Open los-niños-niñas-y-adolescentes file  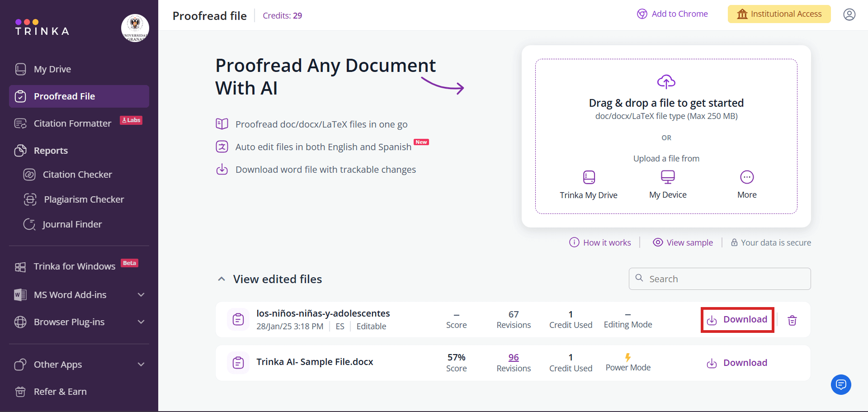tap(323, 313)
